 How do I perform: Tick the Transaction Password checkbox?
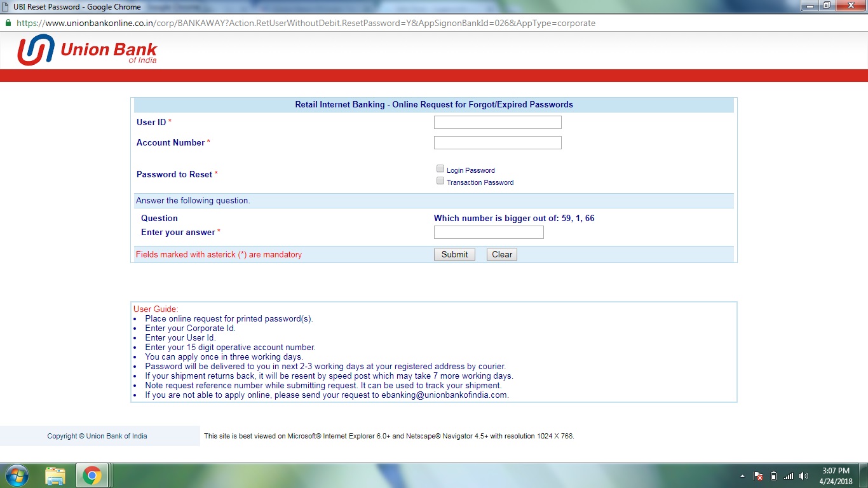[440, 181]
